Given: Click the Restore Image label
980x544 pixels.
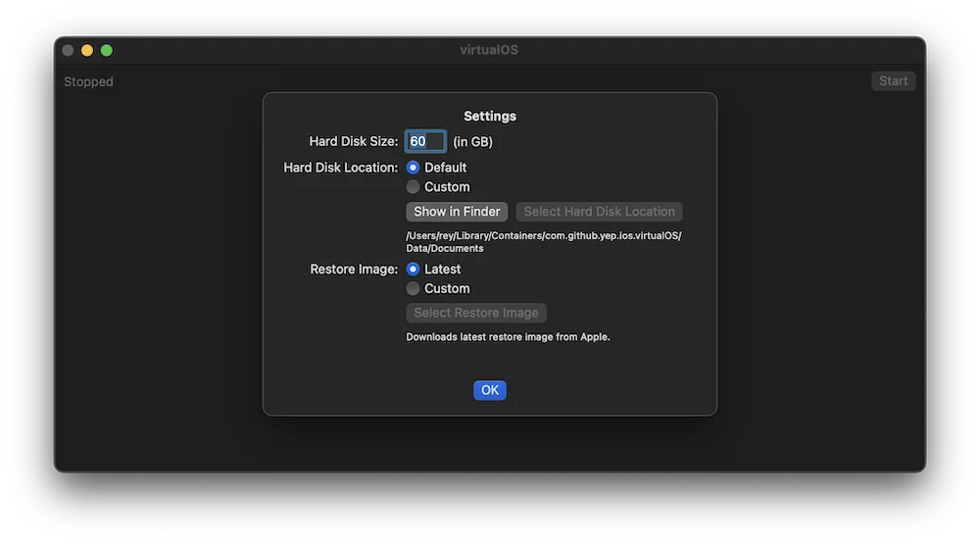Looking at the screenshot, I should pos(354,270).
